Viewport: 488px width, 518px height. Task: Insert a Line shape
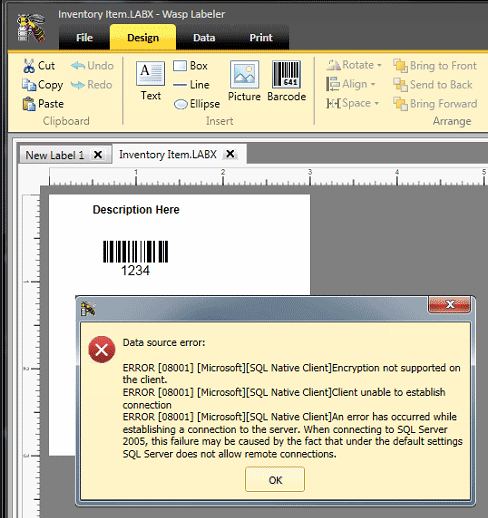point(191,85)
